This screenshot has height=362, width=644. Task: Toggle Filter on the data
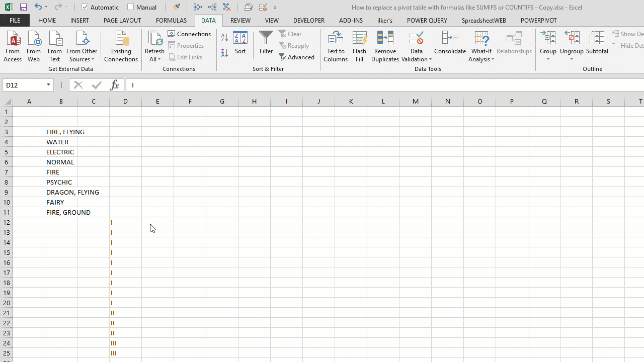pyautogui.click(x=266, y=45)
